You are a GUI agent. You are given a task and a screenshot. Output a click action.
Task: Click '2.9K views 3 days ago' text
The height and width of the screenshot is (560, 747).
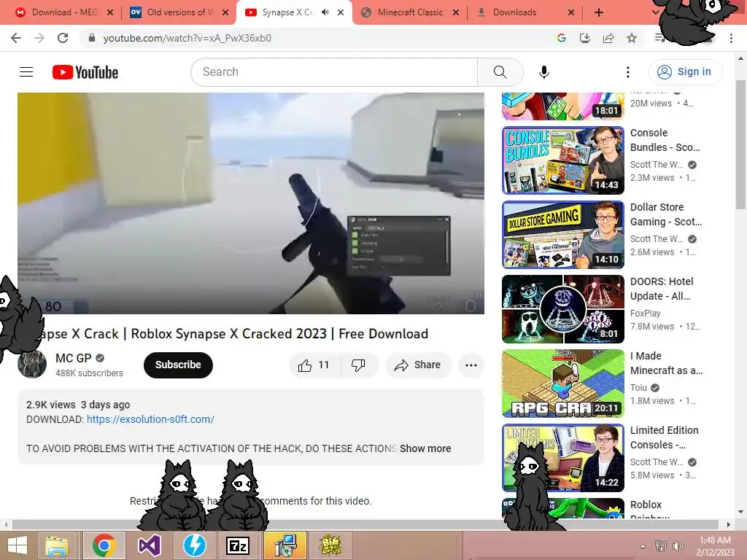(78, 405)
